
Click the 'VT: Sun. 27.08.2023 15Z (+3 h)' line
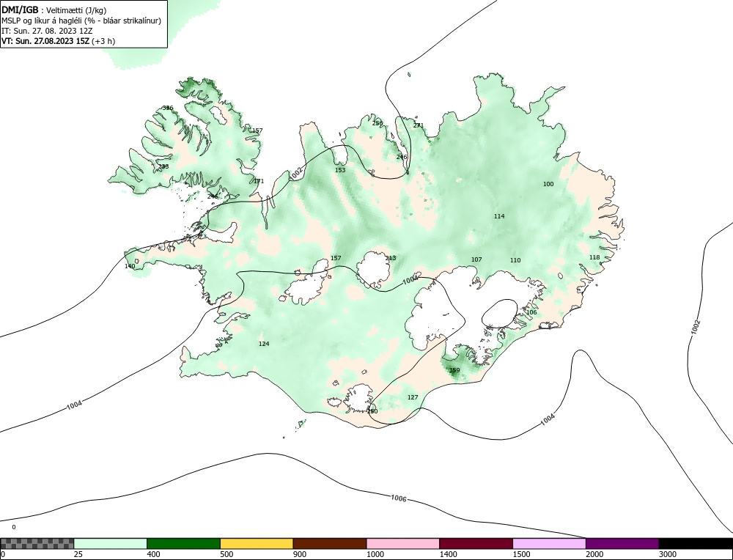click(58, 40)
